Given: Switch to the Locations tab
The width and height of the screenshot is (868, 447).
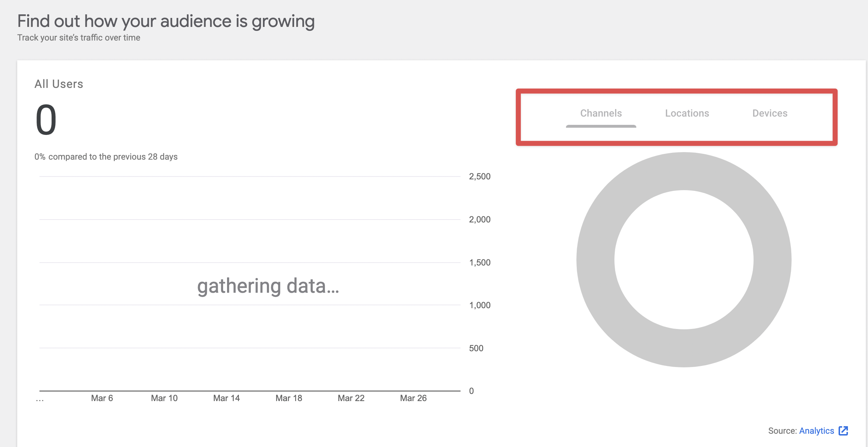Looking at the screenshot, I should coord(687,113).
